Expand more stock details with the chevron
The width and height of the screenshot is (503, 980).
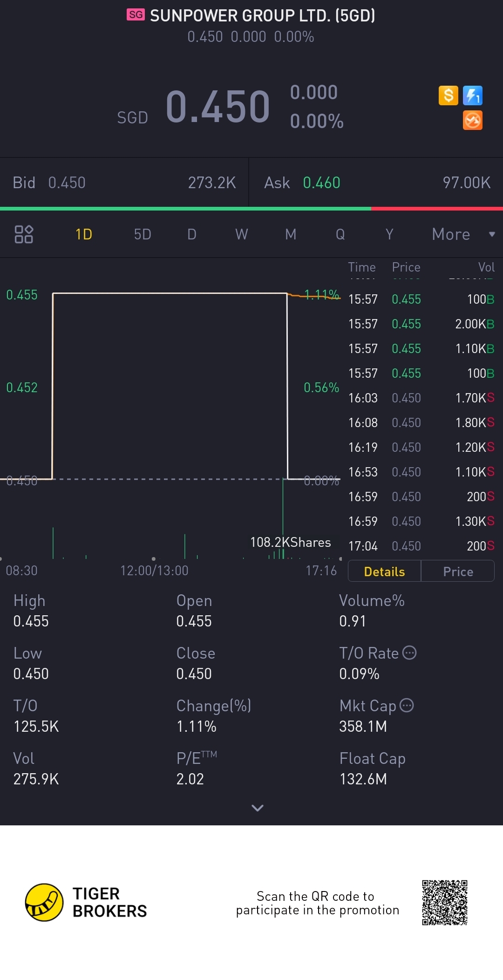coord(258,808)
